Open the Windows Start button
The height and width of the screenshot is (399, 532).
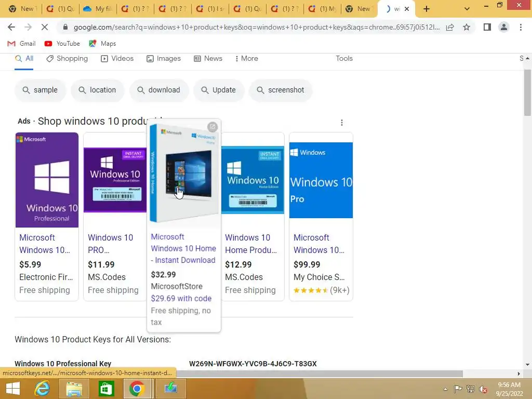click(x=13, y=389)
